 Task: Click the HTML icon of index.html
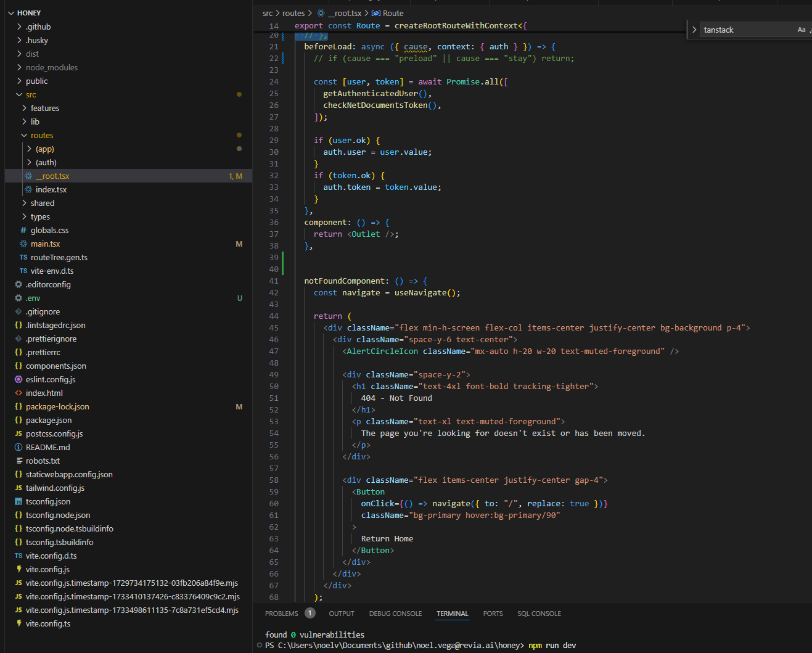(x=18, y=393)
